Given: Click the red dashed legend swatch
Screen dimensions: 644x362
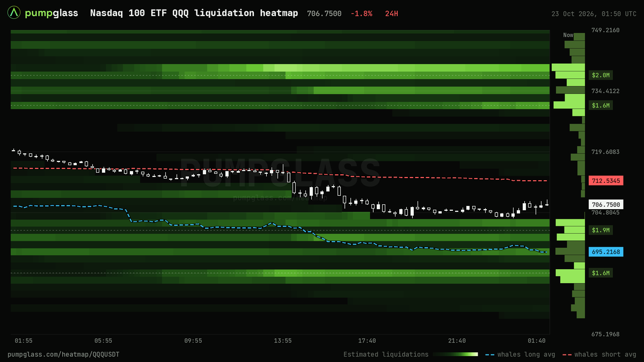Looking at the screenshot, I should point(566,354).
